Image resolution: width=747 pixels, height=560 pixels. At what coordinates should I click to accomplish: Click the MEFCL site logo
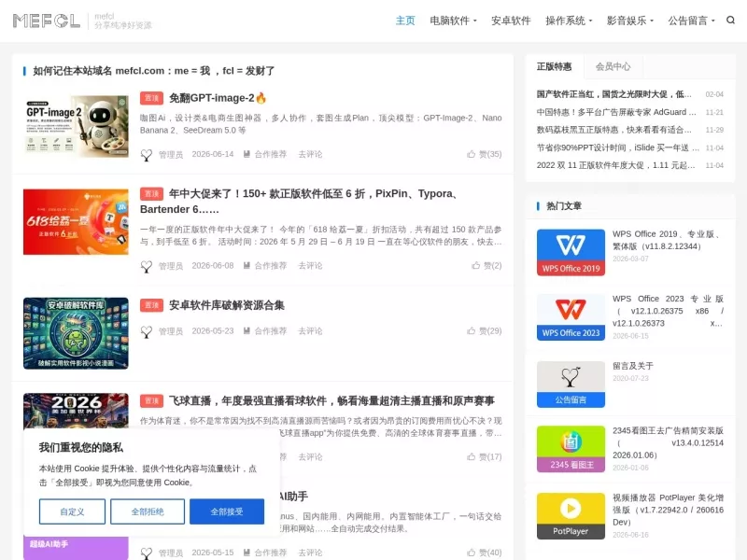pos(46,21)
